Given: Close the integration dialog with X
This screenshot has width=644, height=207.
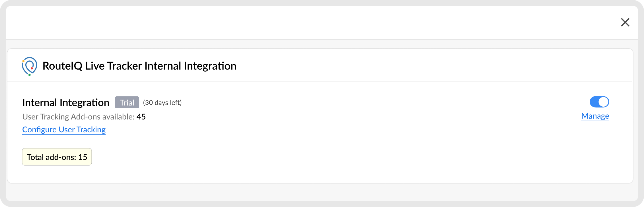Looking at the screenshot, I should (x=625, y=22).
